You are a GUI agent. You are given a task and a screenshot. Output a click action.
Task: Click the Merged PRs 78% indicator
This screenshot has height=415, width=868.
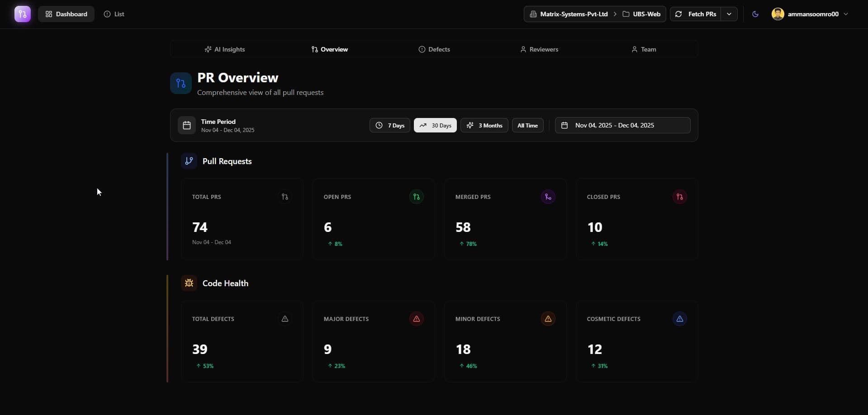tap(468, 244)
